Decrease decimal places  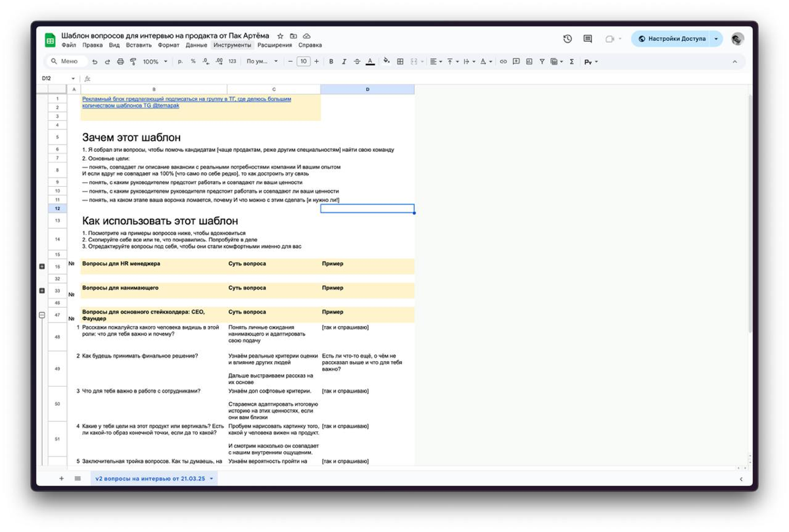(206, 62)
